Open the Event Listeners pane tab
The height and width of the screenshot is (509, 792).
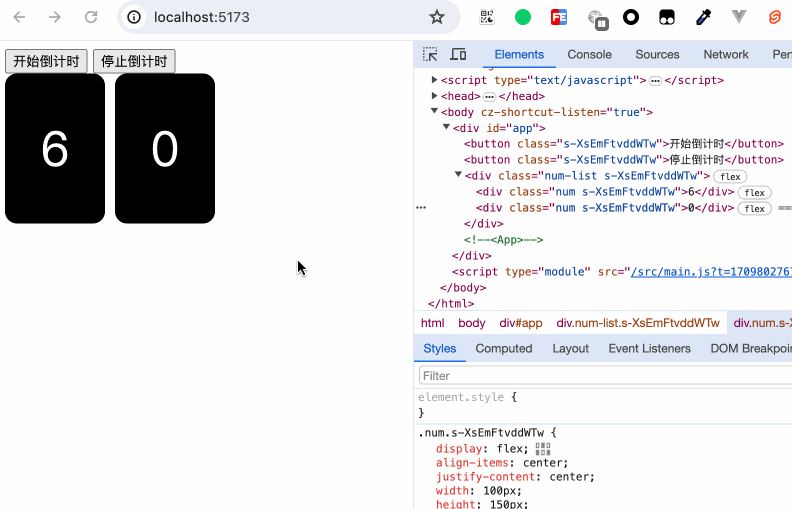pyautogui.click(x=649, y=348)
